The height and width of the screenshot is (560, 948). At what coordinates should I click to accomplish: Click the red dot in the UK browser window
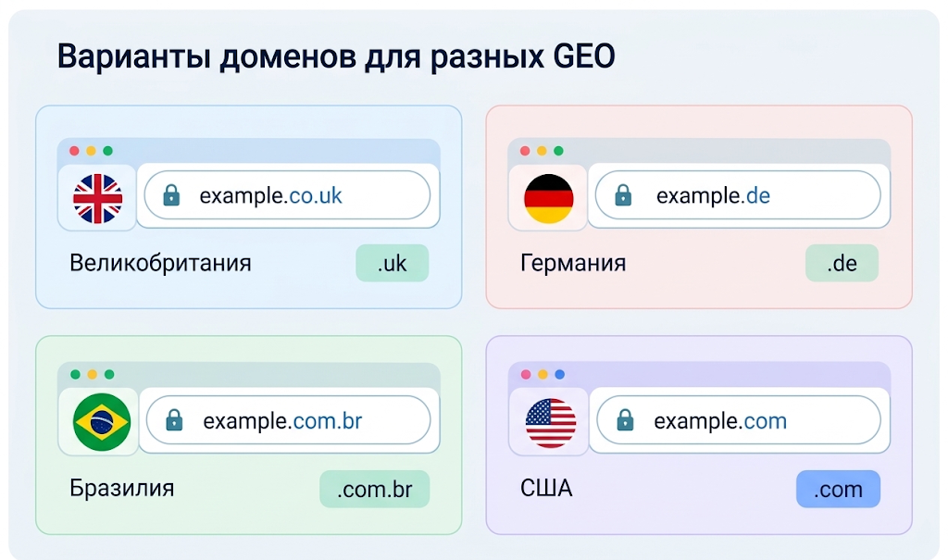coord(74,151)
